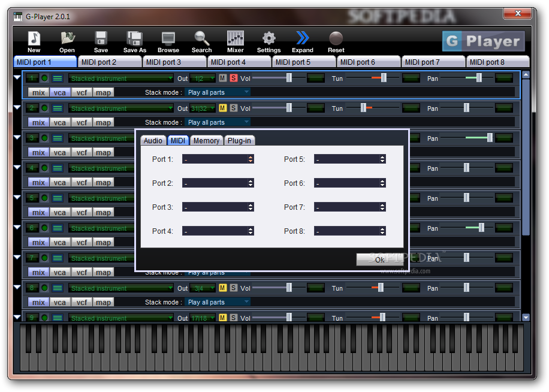Viewport: 549px width, 392px height.
Task: Open channel 1 Stacked instrument dropdown
Action: 121,79
